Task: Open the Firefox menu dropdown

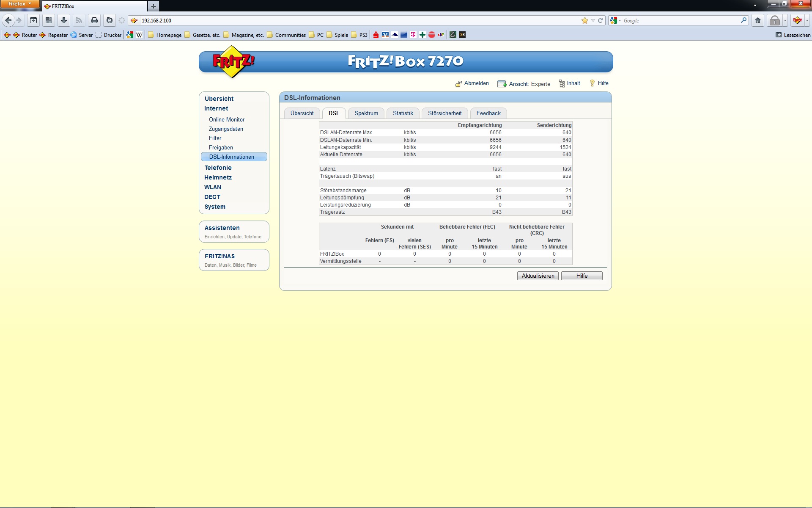Action: tap(20, 4)
